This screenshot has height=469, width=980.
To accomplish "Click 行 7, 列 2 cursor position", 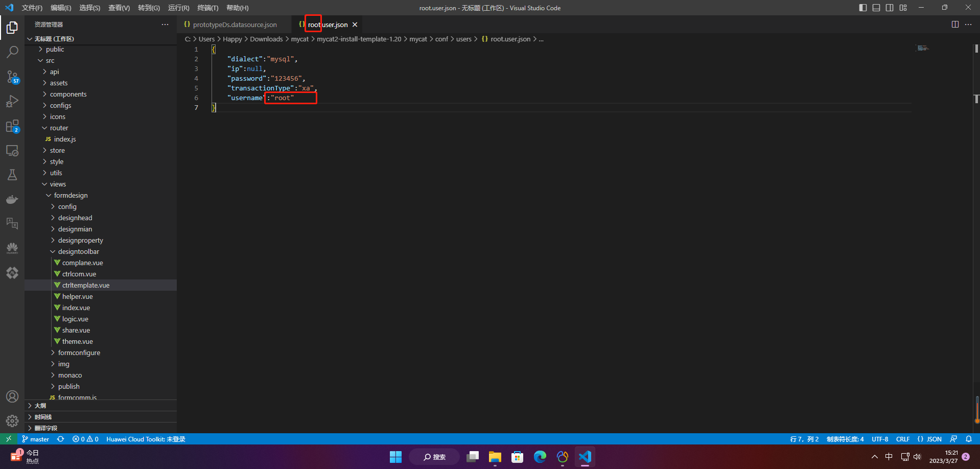I will pyautogui.click(x=804, y=439).
